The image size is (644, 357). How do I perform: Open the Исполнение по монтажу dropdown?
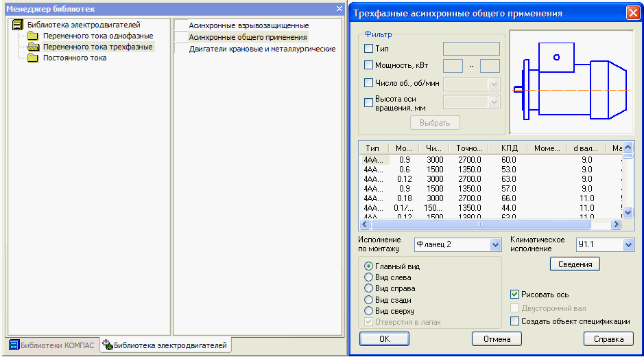[x=496, y=245]
